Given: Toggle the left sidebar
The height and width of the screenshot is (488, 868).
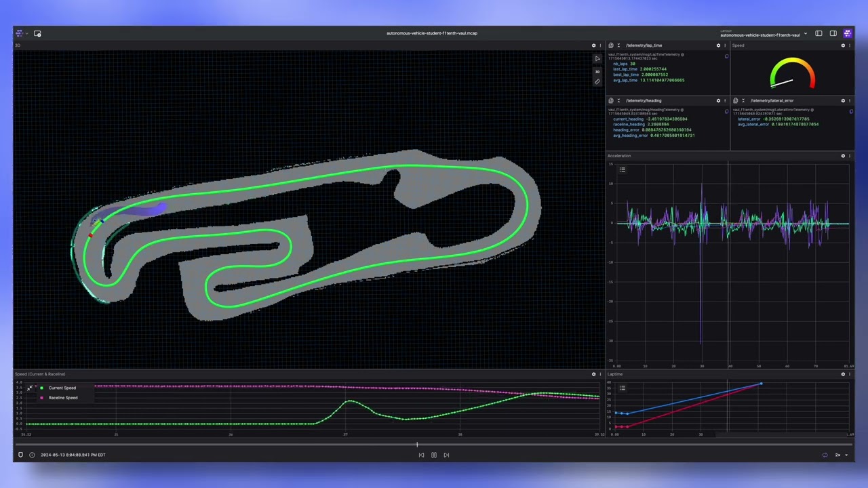Looking at the screenshot, I should 818,33.
